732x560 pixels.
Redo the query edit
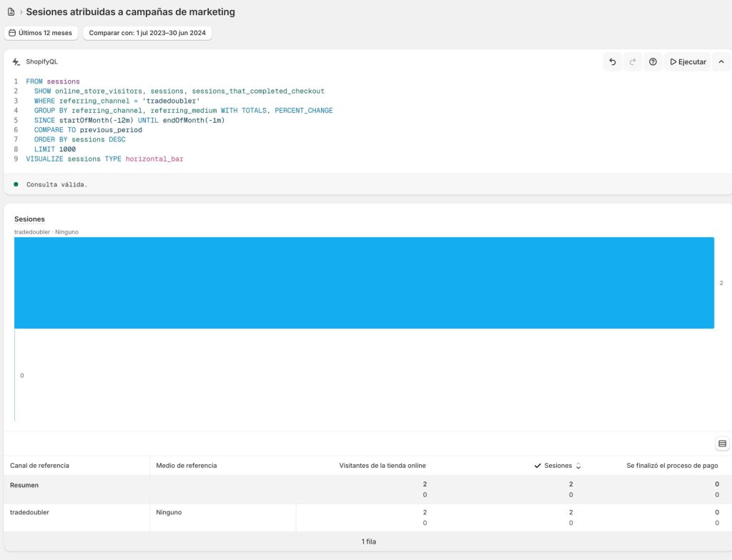pyautogui.click(x=633, y=61)
